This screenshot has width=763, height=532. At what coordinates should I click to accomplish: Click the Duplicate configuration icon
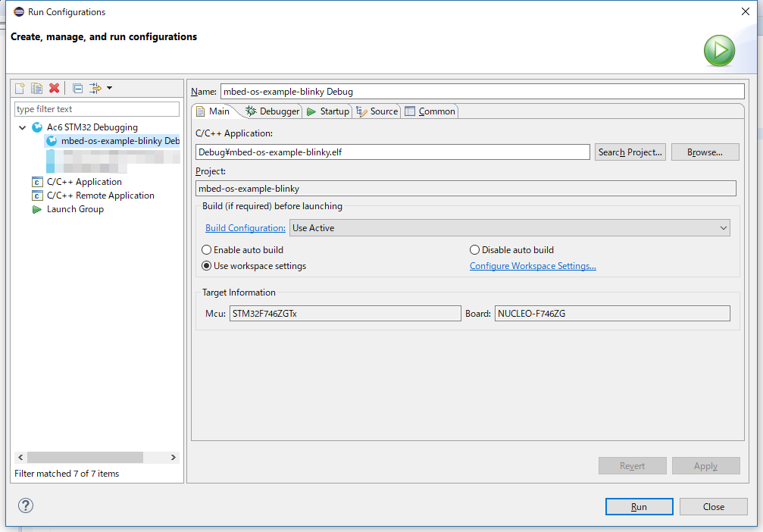(36, 88)
